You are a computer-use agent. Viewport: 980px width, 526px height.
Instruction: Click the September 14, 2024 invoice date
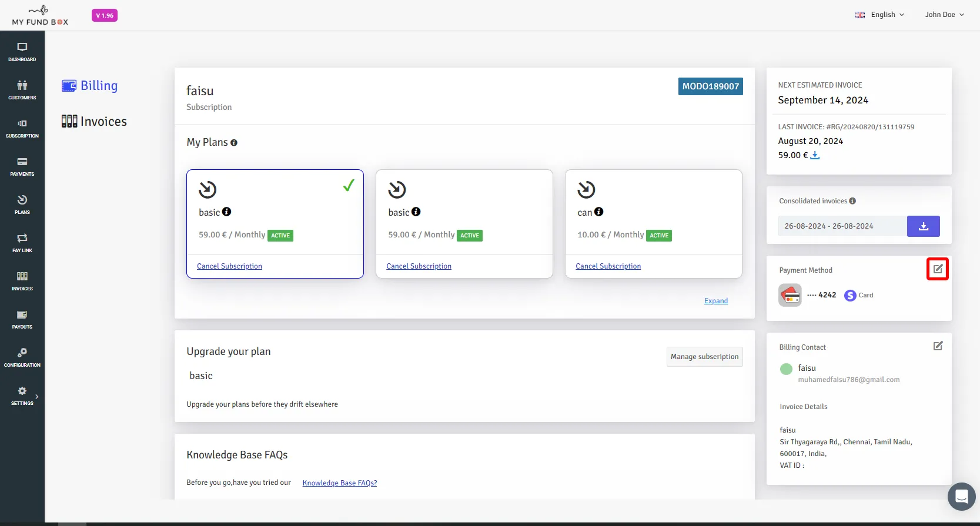[823, 100]
